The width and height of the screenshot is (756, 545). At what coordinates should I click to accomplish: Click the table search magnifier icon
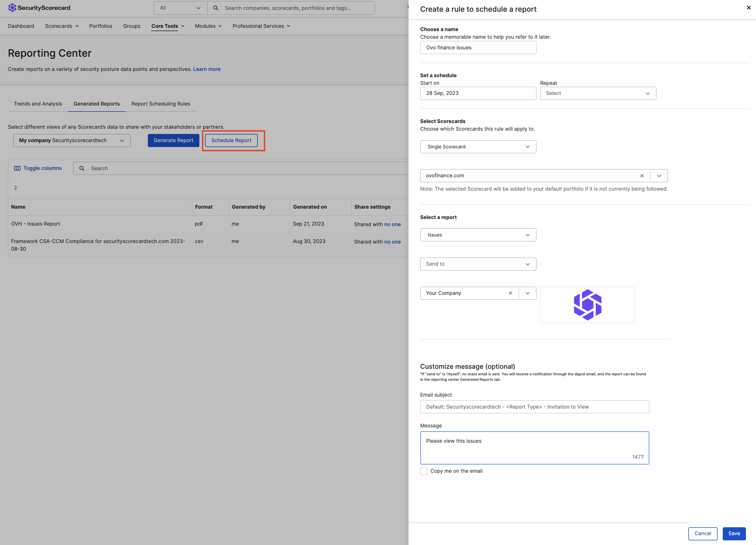pos(82,168)
